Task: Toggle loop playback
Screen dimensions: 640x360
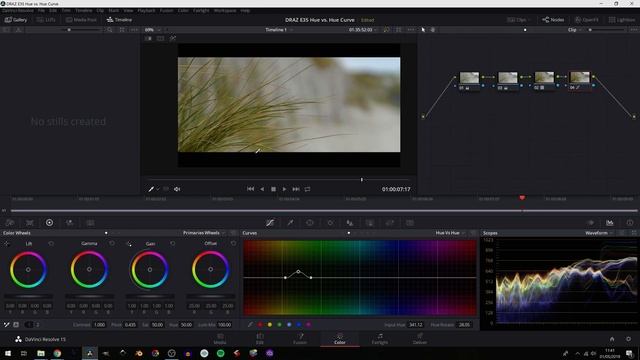Action: (x=307, y=189)
